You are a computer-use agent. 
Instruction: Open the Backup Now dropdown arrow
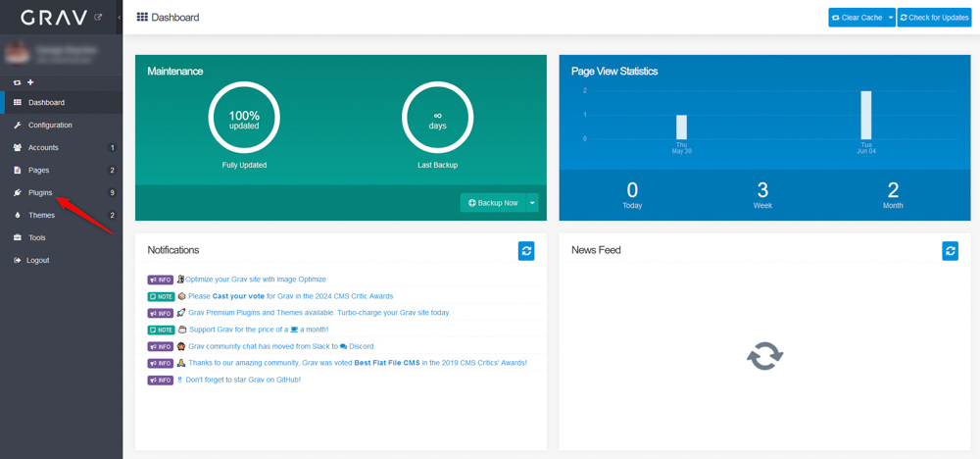(532, 203)
